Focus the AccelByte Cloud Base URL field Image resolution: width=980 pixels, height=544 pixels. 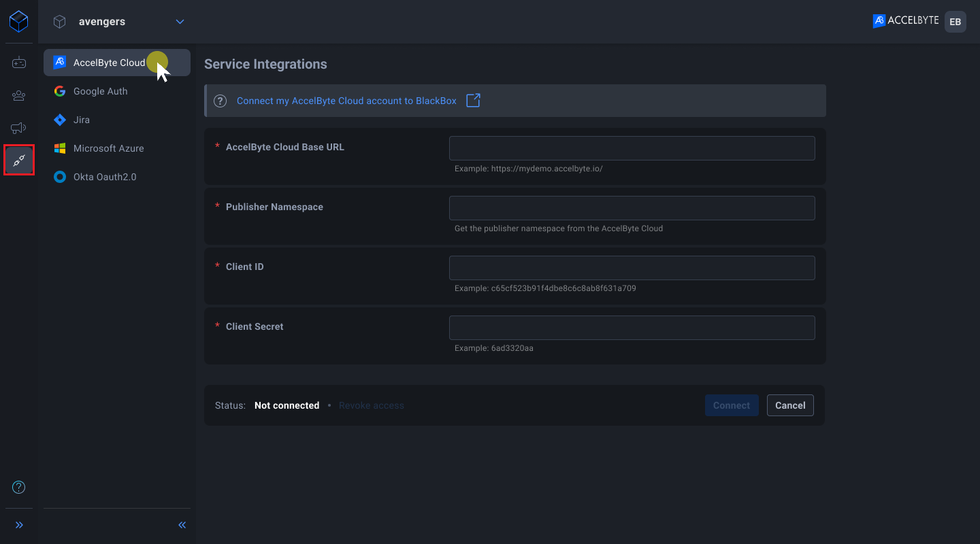[x=632, y=148]
